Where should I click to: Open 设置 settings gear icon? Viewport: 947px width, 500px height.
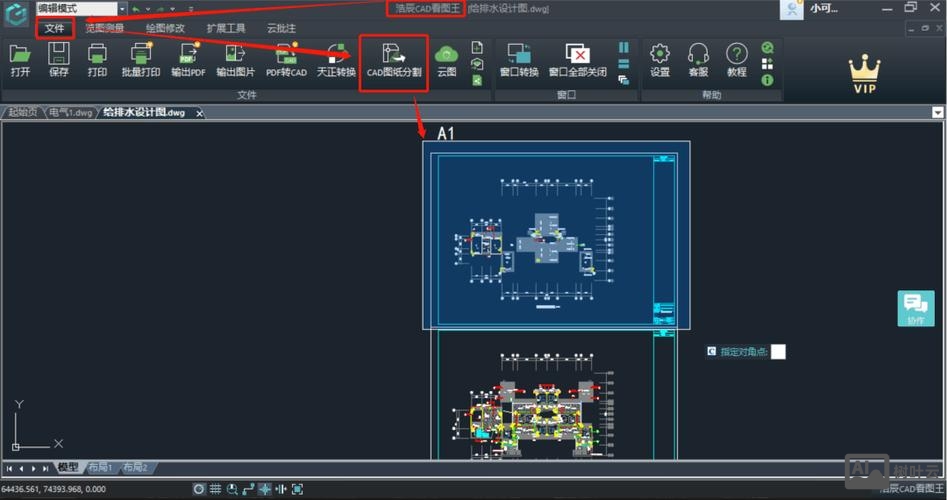click(659, 60)
